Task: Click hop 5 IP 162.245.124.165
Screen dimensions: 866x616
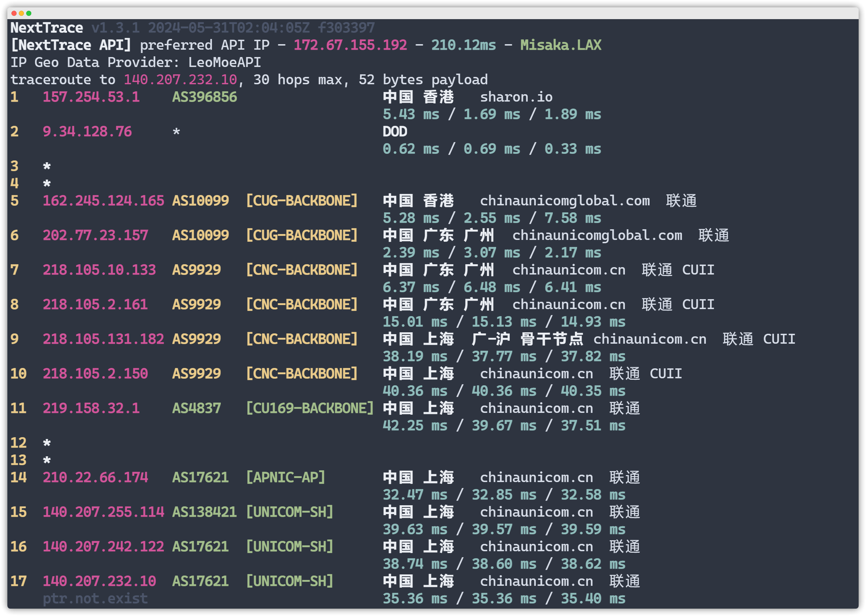Action: point(103,201)
